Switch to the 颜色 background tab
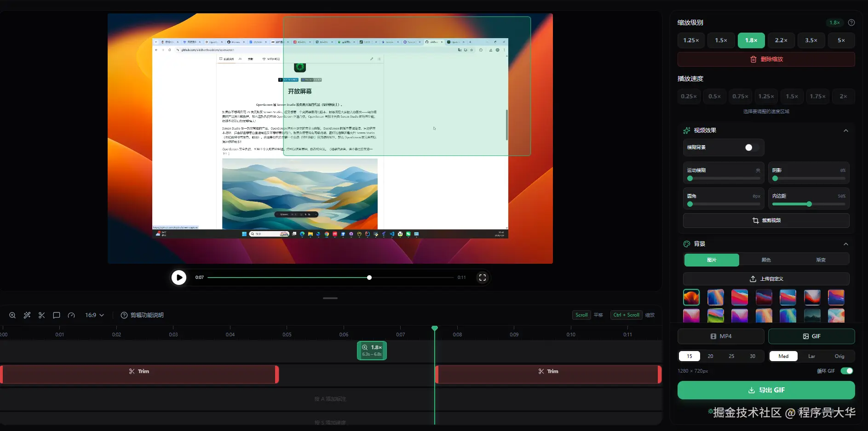Image resolution: width=868 pixels, height=431 pixels. 766,260
